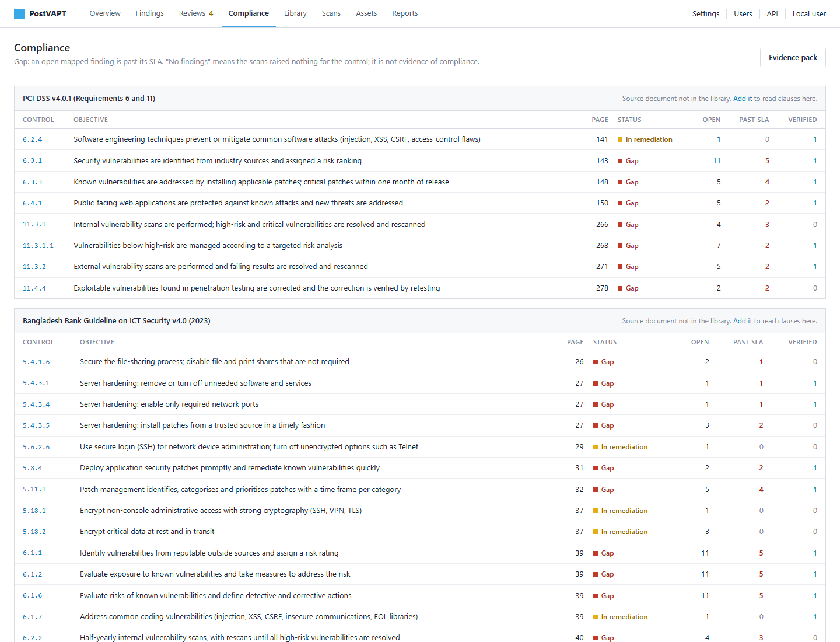Open control 5.11.1 link
This screenshot has width=840, height=642.
coord(34,490)
